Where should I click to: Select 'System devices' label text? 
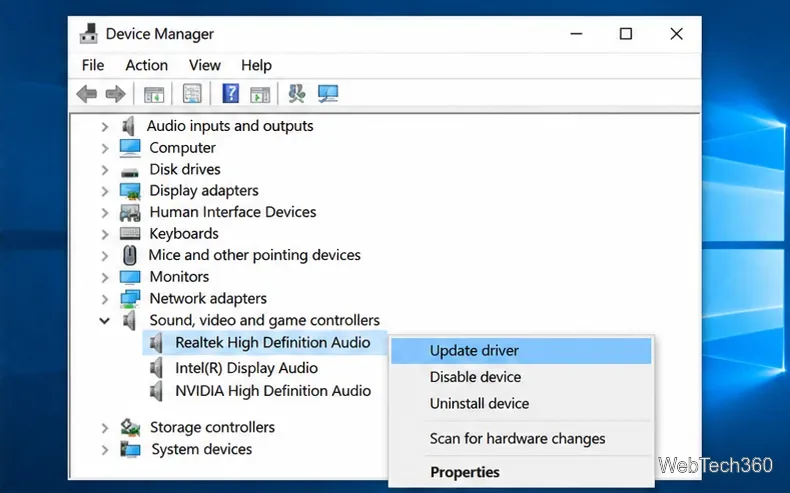click(x=202, y=449)
